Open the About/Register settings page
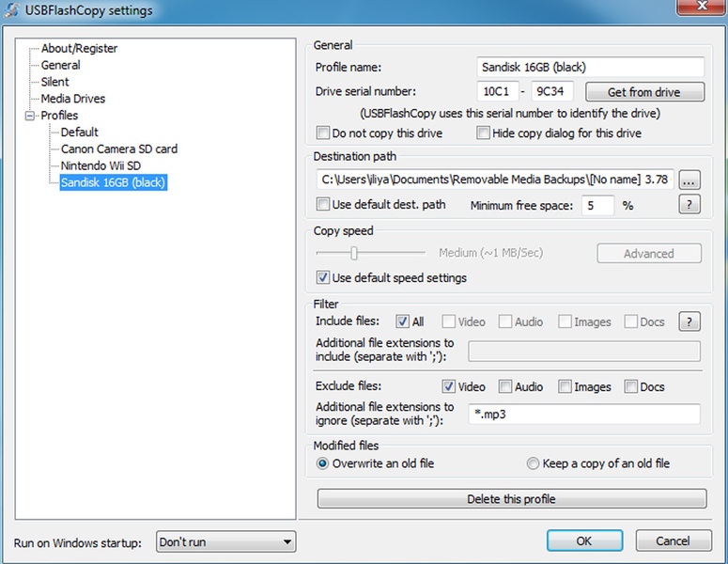 coord(79,48)
